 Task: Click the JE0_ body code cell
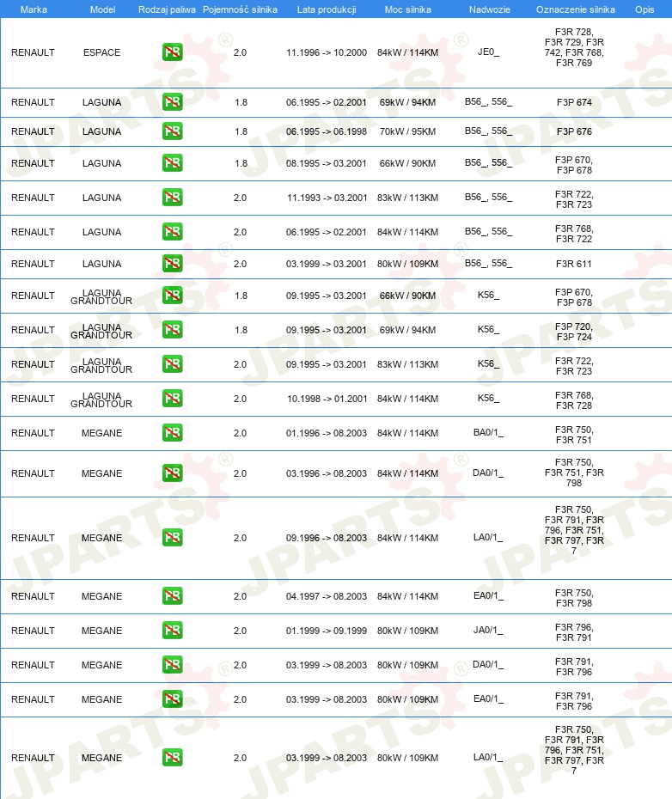click(488, 52)
